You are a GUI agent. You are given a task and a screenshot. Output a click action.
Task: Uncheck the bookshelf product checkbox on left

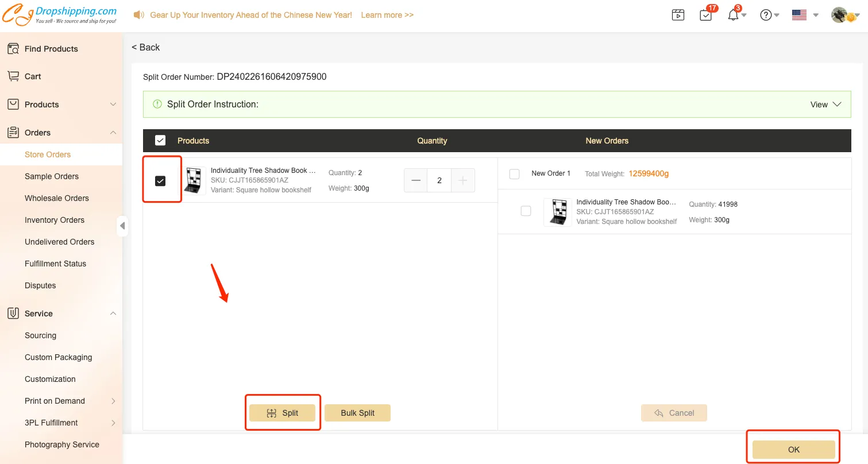[160, 181]
